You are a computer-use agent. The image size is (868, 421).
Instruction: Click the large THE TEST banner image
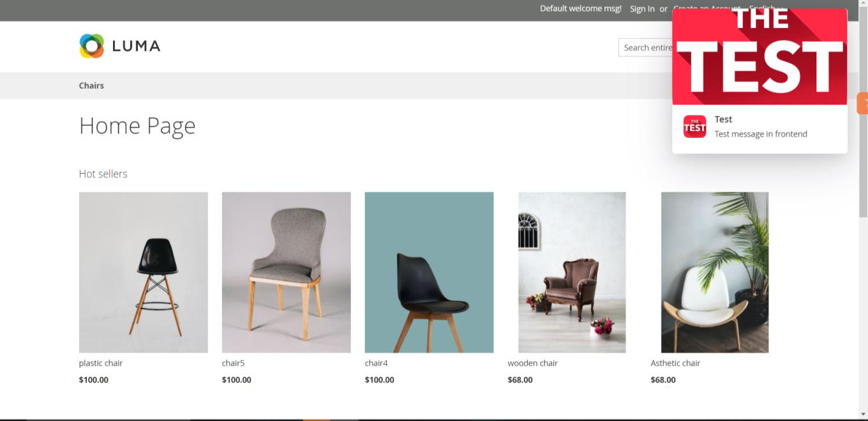point(759,57)
